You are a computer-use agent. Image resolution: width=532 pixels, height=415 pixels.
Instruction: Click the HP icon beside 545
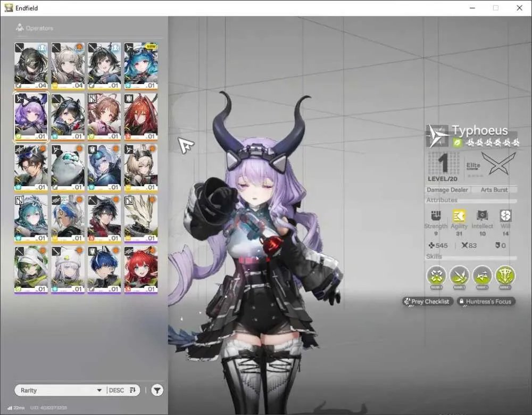pyautogui.click(x=431, y=245)
